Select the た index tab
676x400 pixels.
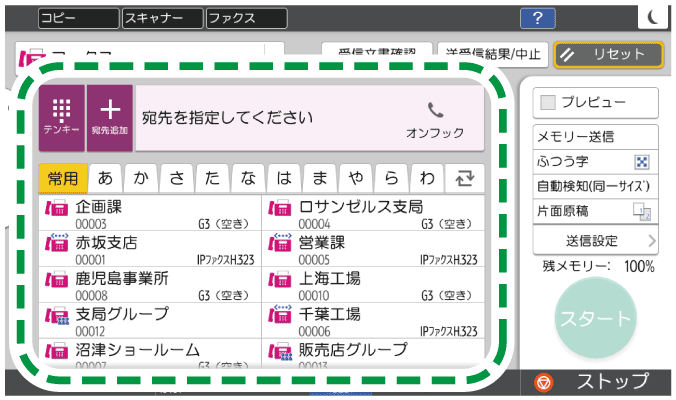click(213, 178)
